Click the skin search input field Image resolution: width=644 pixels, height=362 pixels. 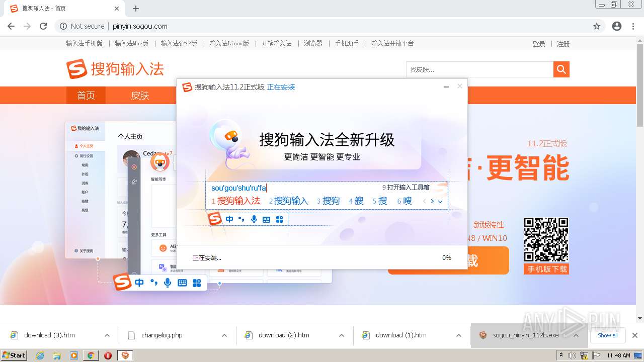pyautogui.click(x=479, y=69)
